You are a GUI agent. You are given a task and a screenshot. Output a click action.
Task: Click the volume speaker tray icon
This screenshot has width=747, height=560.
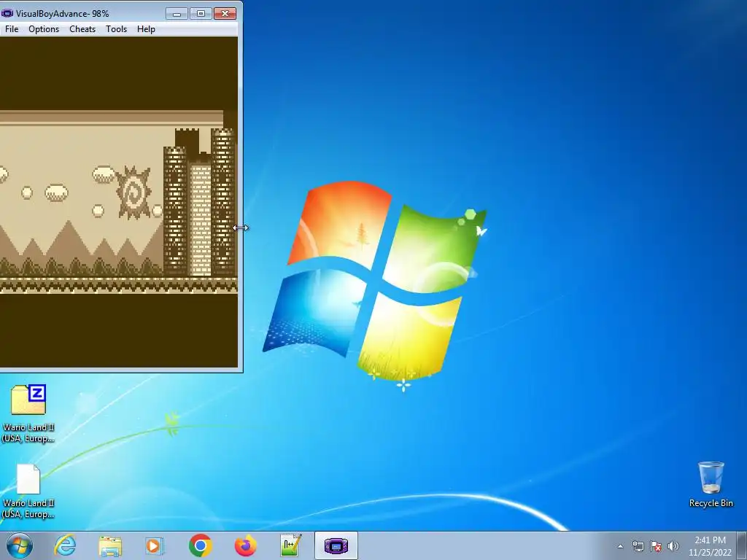click(x=673, y=546)
